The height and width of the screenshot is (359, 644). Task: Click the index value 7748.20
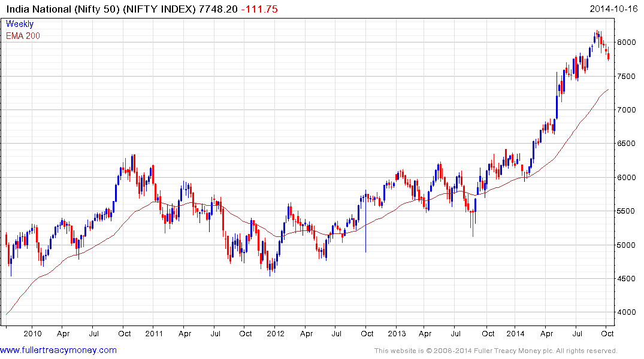point(217,8)
